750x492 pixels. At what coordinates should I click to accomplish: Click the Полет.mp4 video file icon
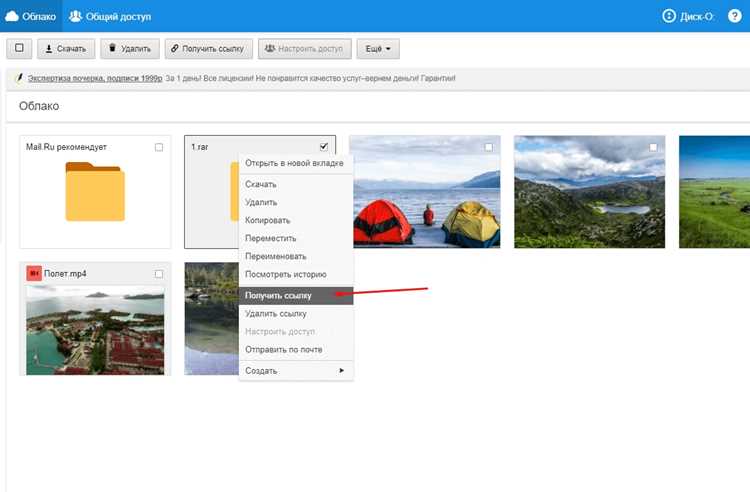(34, 273)
